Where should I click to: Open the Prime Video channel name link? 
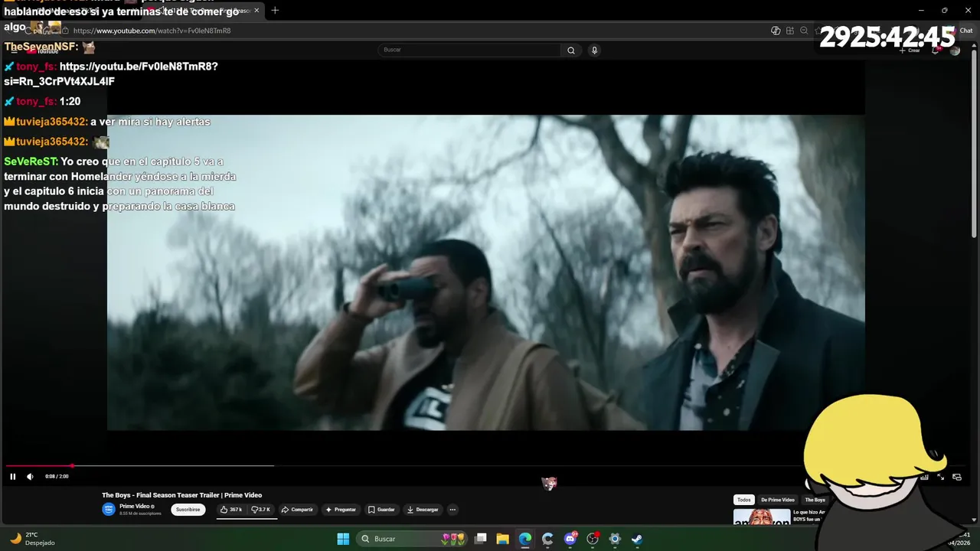[x=135, y=507]
